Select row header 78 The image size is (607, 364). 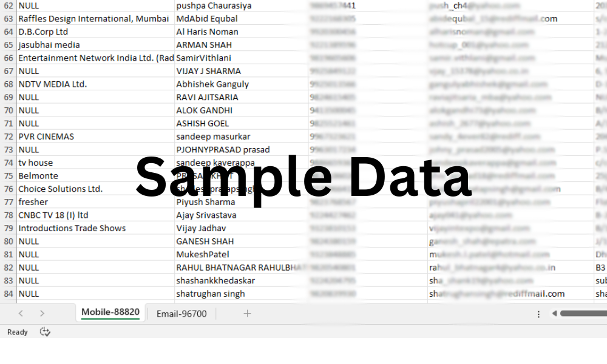[x=8, y=215]
